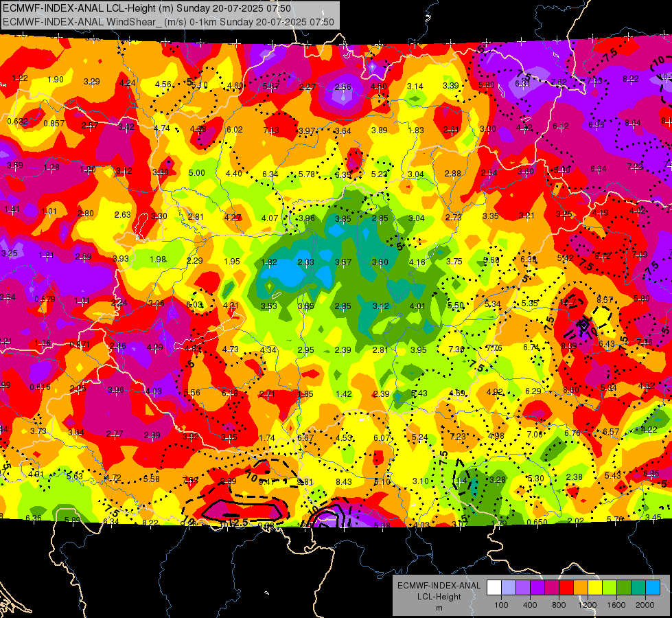Click the wind shear value 5.00
The width and height of the screenshot is (672, 618).
tap(197, 173)
